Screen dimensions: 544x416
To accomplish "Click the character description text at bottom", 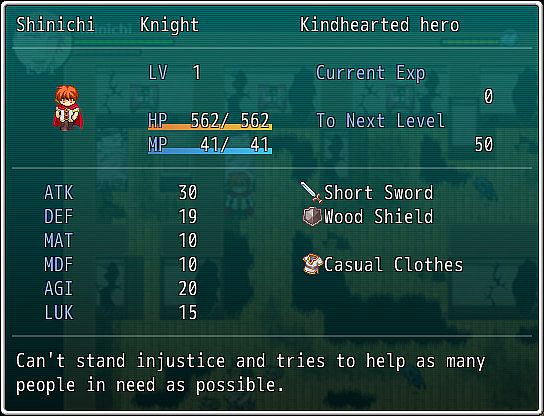I will click(250, 373).
